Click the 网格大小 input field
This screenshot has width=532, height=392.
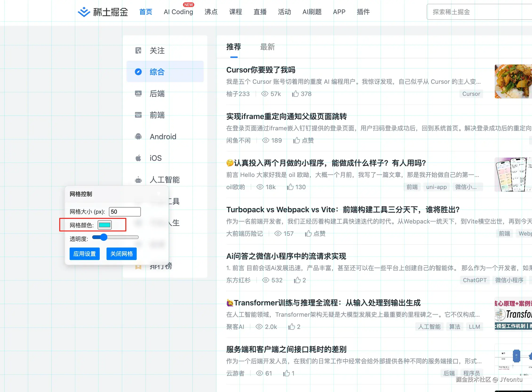pyautogui.click(x=125, y=212)
